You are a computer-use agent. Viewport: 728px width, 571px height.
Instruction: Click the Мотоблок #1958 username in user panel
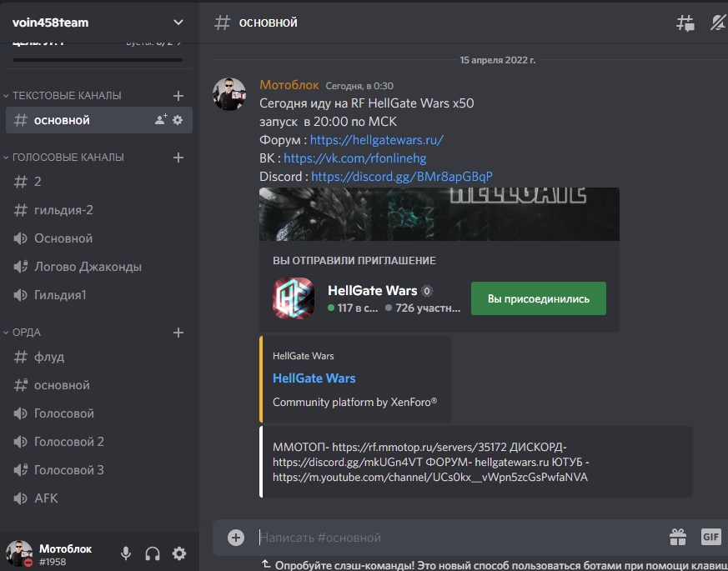pyautogui.click(x=65, y=555)
